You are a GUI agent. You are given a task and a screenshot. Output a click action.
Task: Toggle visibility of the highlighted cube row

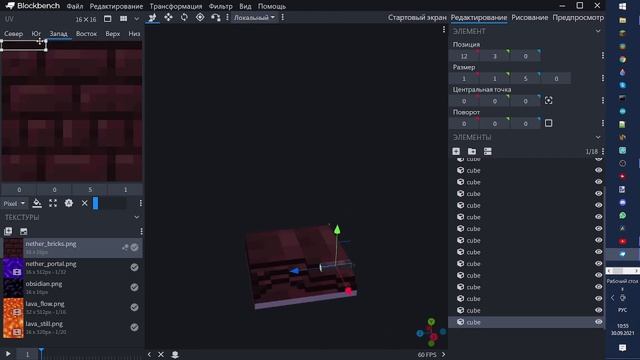598,322
